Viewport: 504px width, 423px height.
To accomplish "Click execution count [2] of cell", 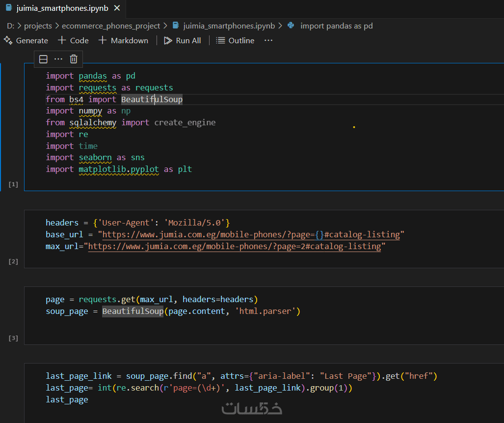I will pos(13,261).
